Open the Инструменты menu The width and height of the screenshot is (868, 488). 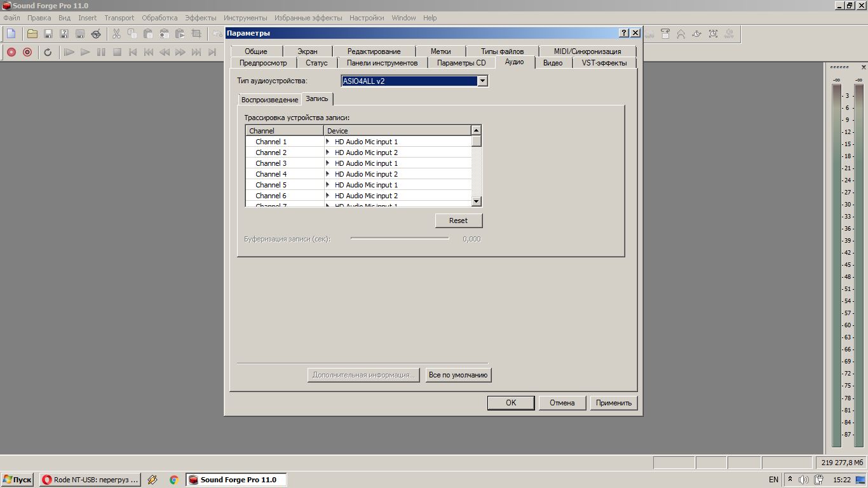tap(245, 18)
